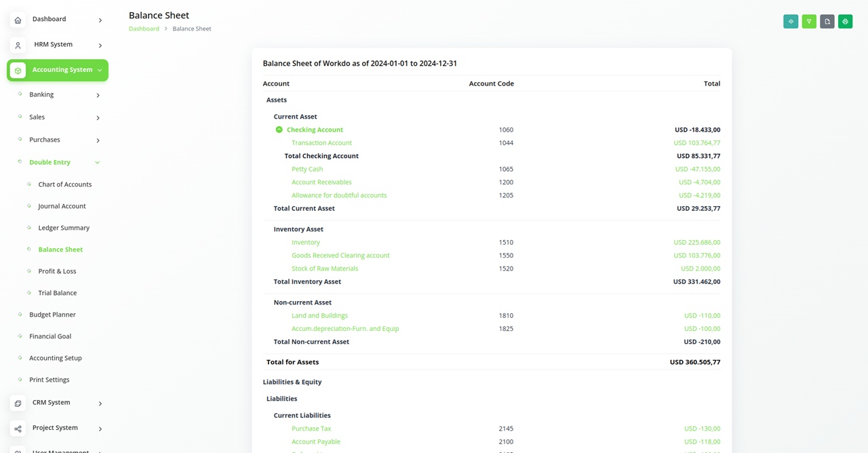The height and width of the screenshot is (453, 868).
Task: Click the gray file export icon
Action: 827,22
